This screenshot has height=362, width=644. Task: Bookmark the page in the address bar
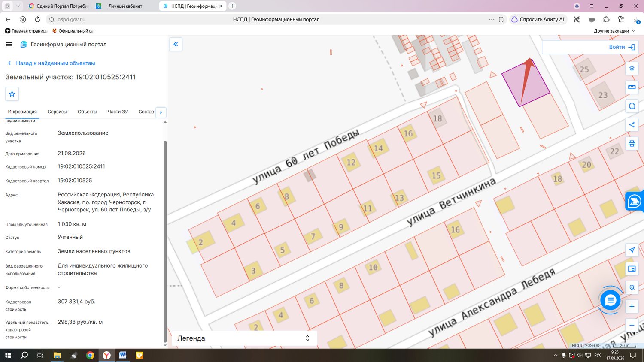(x=501, y=19)
